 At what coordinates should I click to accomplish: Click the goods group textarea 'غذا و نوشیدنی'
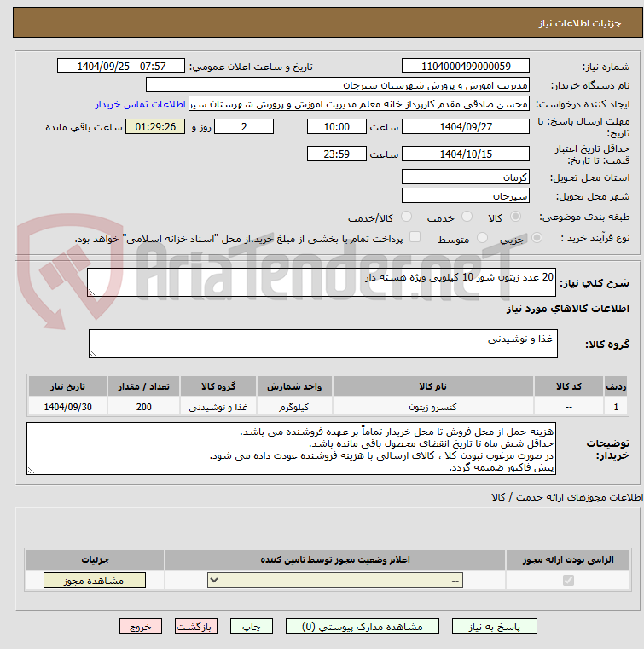tap(322, 344)
